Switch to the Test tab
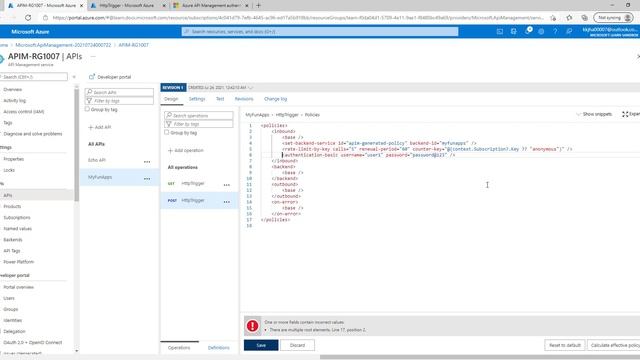This screenshot has width=640, height=360. point(220,99)
